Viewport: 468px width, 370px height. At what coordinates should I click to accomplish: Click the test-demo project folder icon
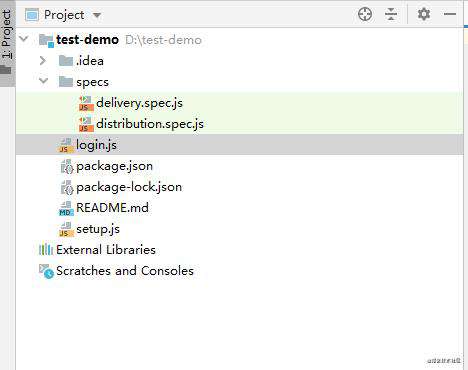coord(46,40)
